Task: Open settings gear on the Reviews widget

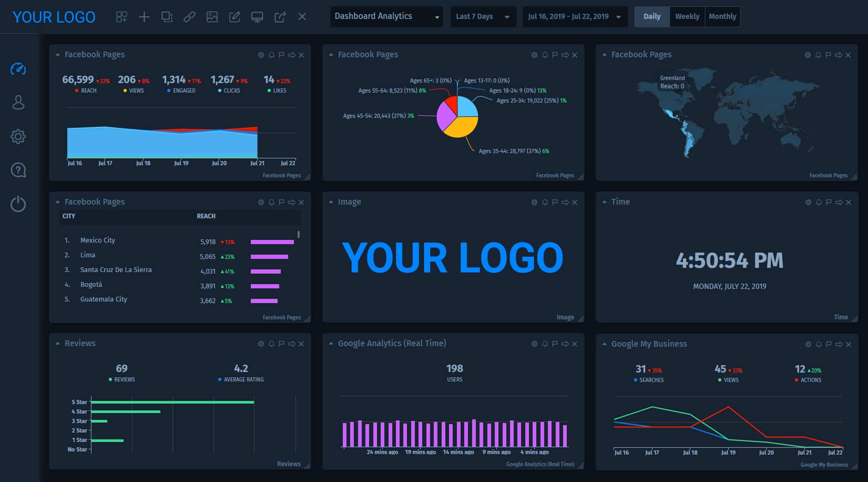Action: tap(261, 344)
